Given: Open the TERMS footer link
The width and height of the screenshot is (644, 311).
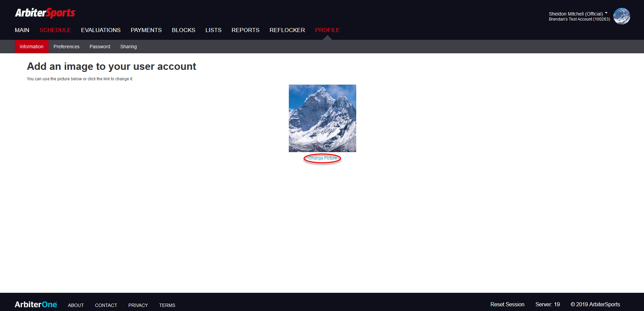Looking at the screenshot, I should [167, 305].
